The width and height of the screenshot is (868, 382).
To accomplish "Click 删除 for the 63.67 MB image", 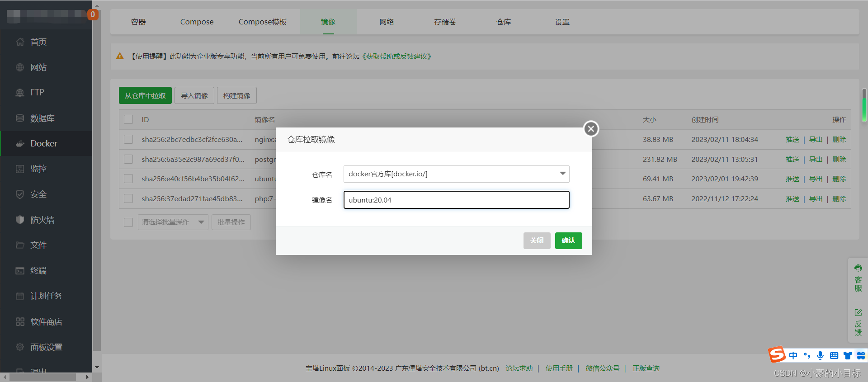I will 839,199.
